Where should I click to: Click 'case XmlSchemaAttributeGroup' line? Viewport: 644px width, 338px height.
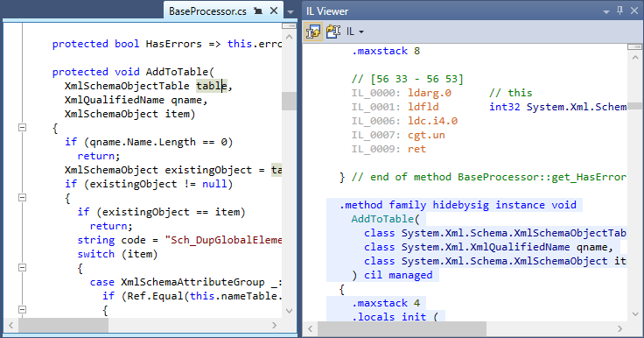(x=186, y=282)
